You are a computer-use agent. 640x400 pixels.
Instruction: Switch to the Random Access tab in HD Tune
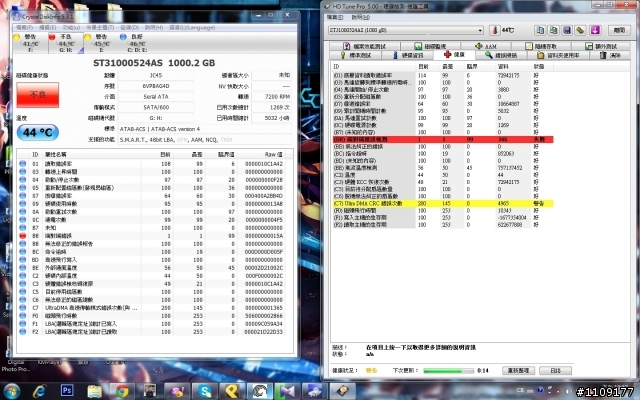coord(540,46)
